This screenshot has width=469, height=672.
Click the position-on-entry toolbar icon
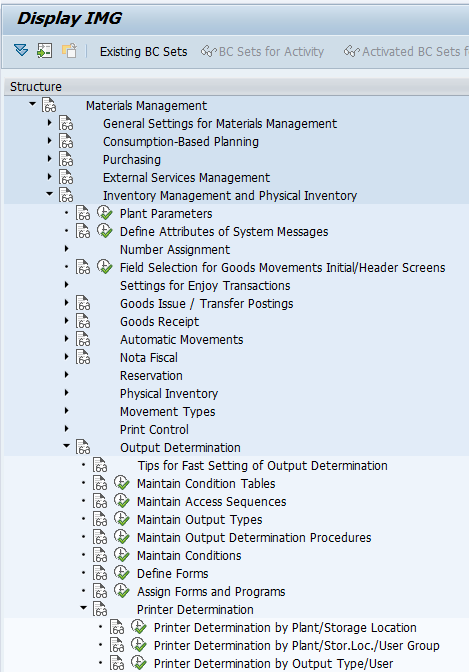tap(45, 51)
